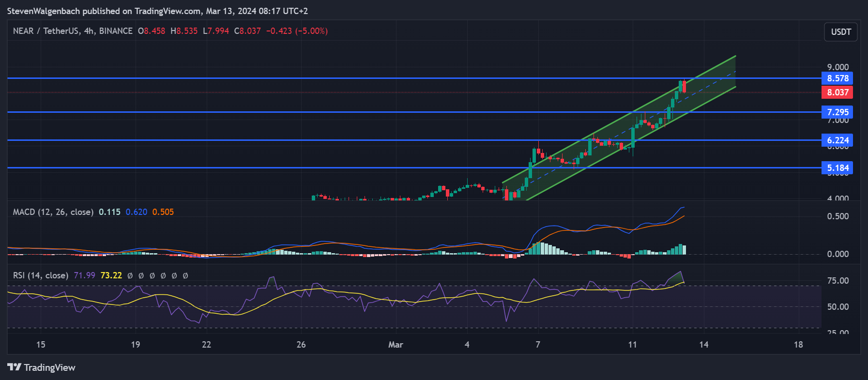Click the RSI value 71.99

pyautogui.click(x=85, y=275)
